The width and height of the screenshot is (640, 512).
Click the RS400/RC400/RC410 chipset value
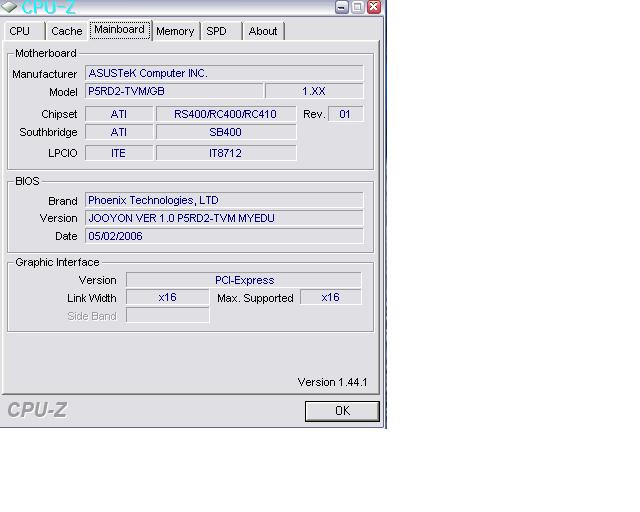click(226, 114)
